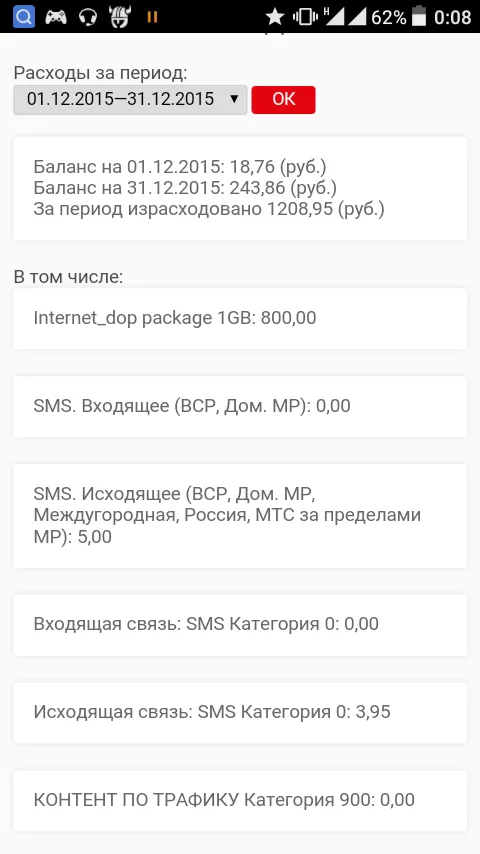Tap the vibrate mode status icon
Screen dimensions: 480x854
pos(305,17)
